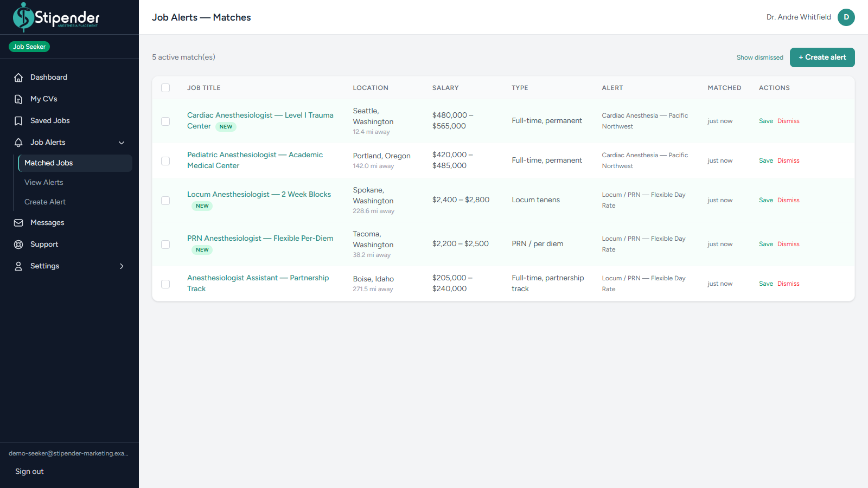The width and height of the screenshot is (868, 488).
Task: Open Messages in sidebar
Action: [x=69, y=223]
